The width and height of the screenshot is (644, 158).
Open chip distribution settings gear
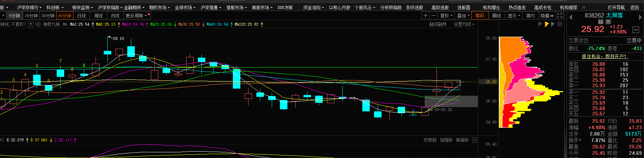[560, 24]
